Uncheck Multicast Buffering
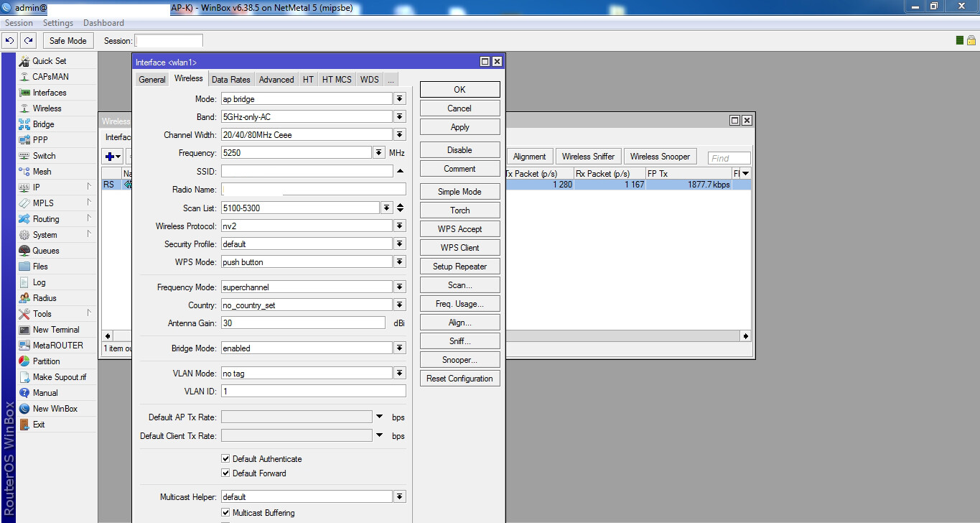980x523 pixels. [x=225, y=512]
